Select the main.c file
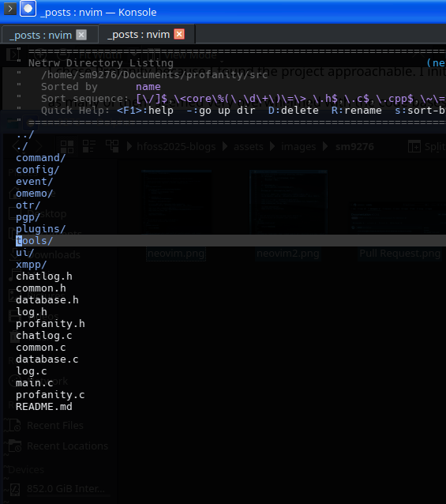The image size is (446, 504). [35, 383]
